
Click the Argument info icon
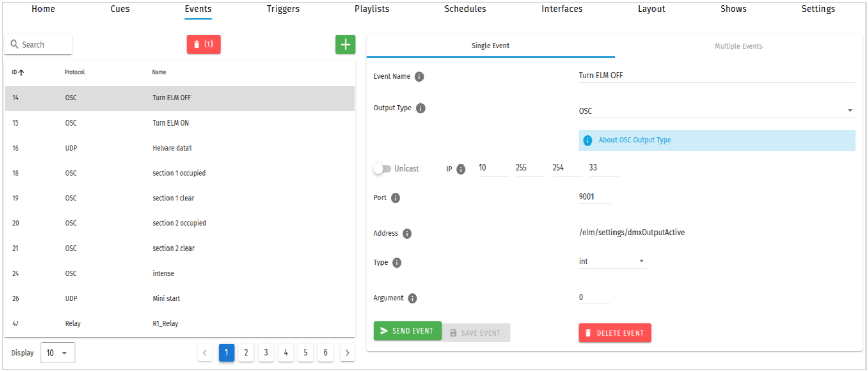[x=412, y=298]
